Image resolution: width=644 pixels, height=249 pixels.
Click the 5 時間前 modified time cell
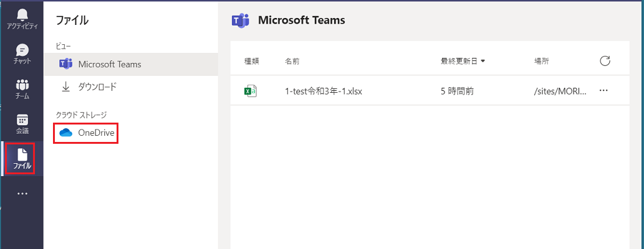coord(457,92)
